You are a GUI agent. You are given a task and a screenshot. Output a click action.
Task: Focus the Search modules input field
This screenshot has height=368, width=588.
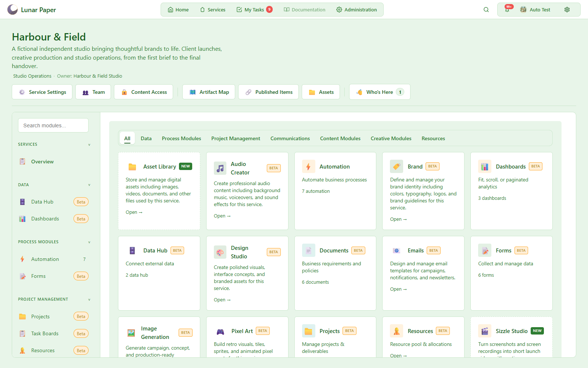[x=53, y=125]
